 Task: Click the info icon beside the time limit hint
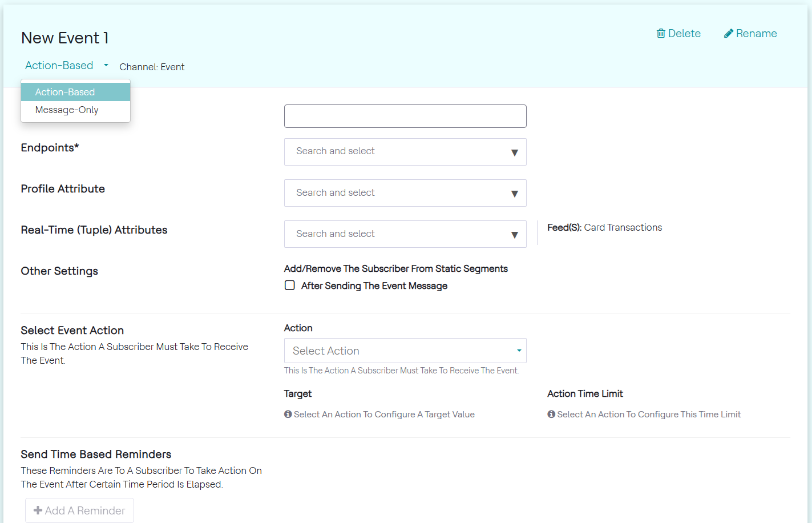551,415
